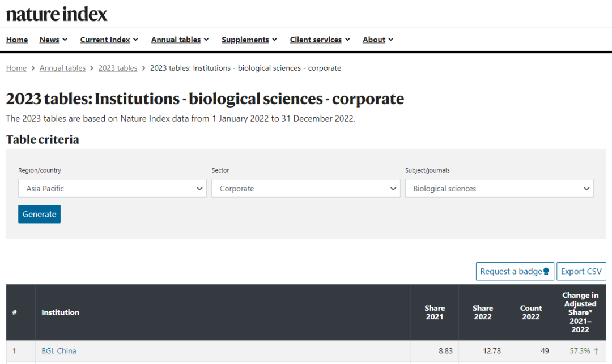Open the News menu
612x364 pixels.
click(x=53, y=40)
